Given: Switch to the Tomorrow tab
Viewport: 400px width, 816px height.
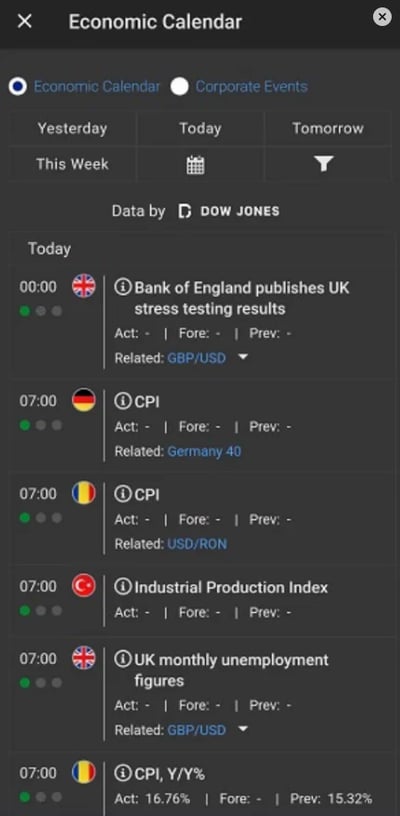Looking at the screenshot, I should pyautogui.click(x=328, y=129).
